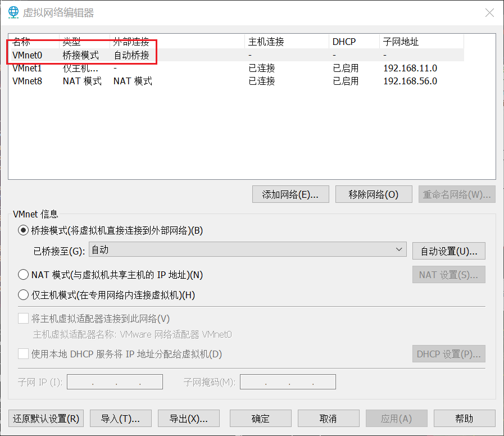Image resolution: width=504 pixels, height=436 pixels.
Task: Click NAT 模式 type cell for VMnet8
Action: click(82, 81)
